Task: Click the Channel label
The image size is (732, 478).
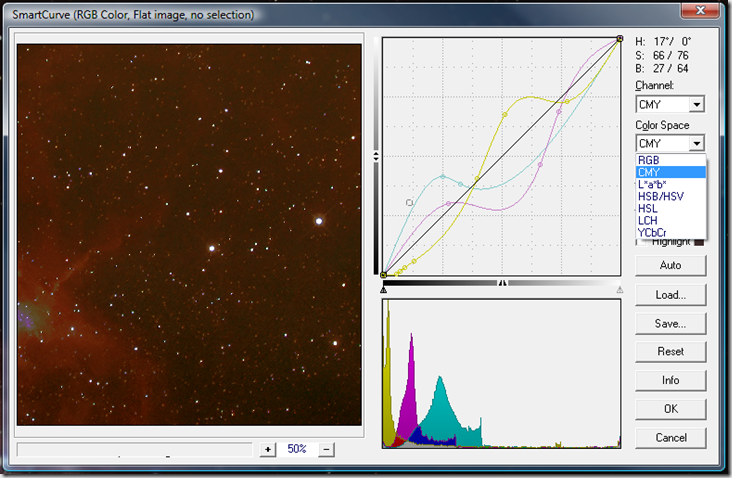Action: (655, 85)
